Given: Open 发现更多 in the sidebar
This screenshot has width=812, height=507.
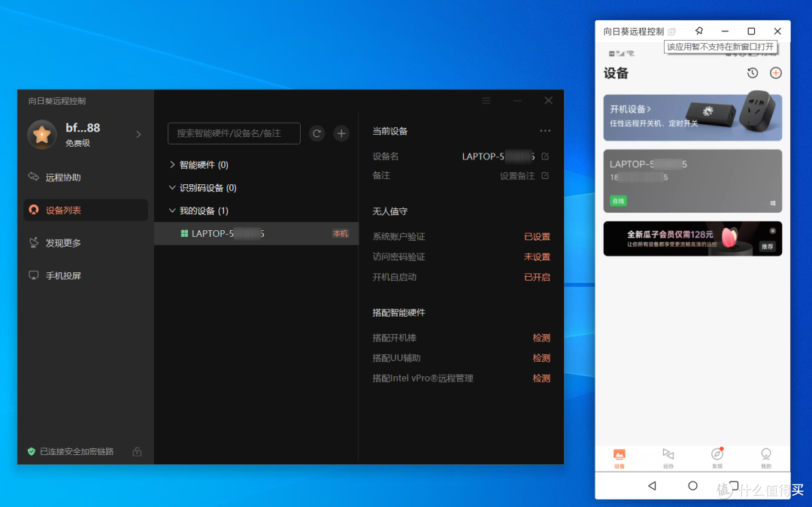Looking at the screenshot, I should 62,243.
